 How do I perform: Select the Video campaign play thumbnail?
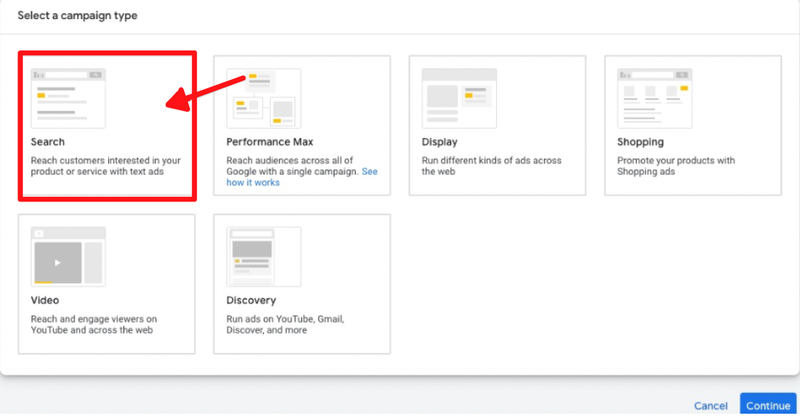[x=68, y=255]
